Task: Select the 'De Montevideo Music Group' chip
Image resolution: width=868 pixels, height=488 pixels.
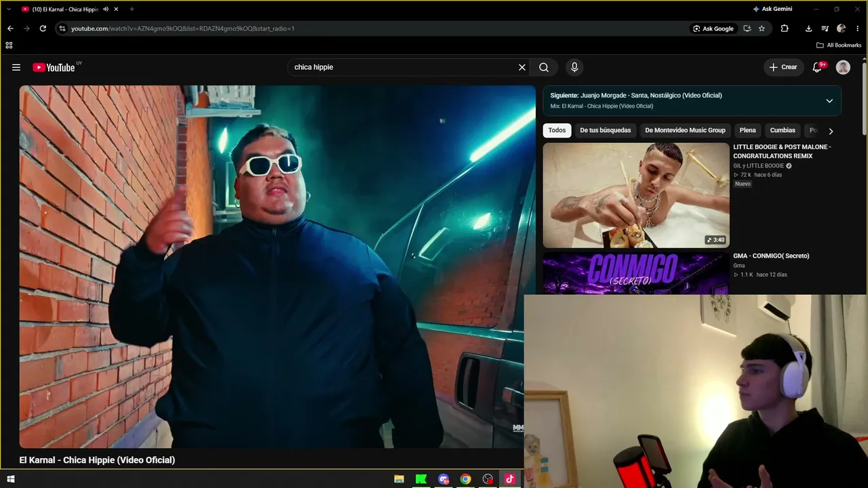Action: (685, 130)
